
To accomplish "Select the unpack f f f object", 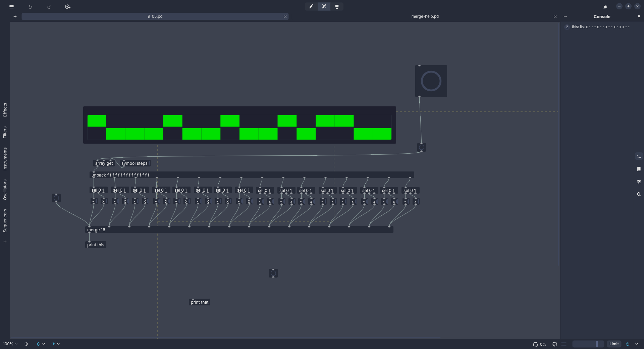I will coord(252,175).
